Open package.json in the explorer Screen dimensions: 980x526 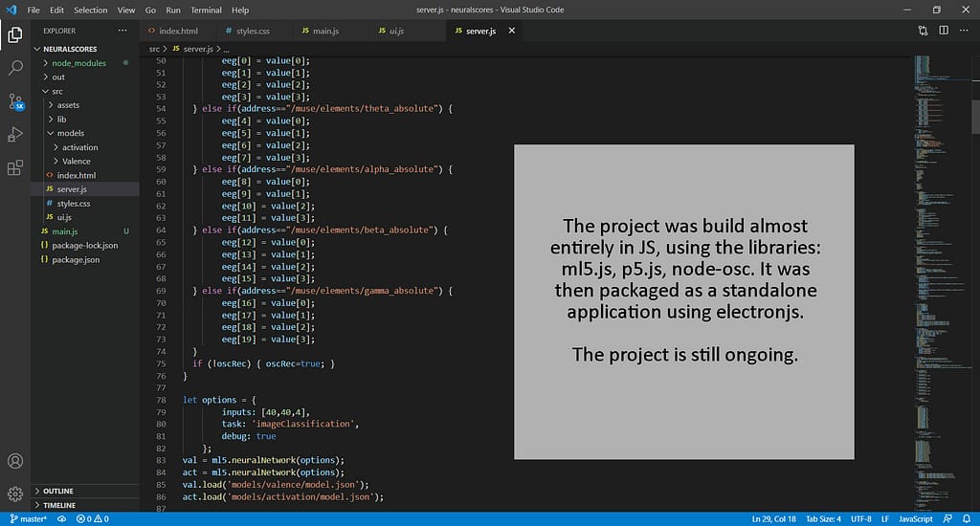pyautogui.click(x=76, y=260)
